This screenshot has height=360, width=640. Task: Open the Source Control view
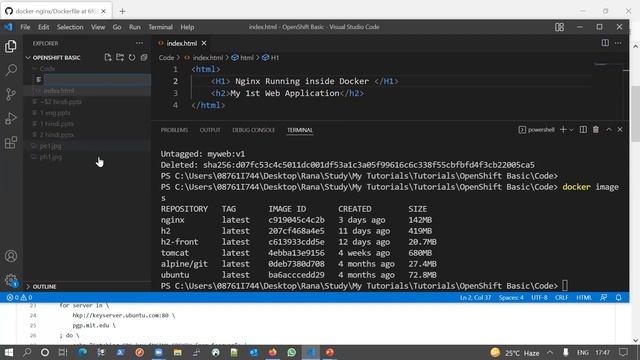11,94
